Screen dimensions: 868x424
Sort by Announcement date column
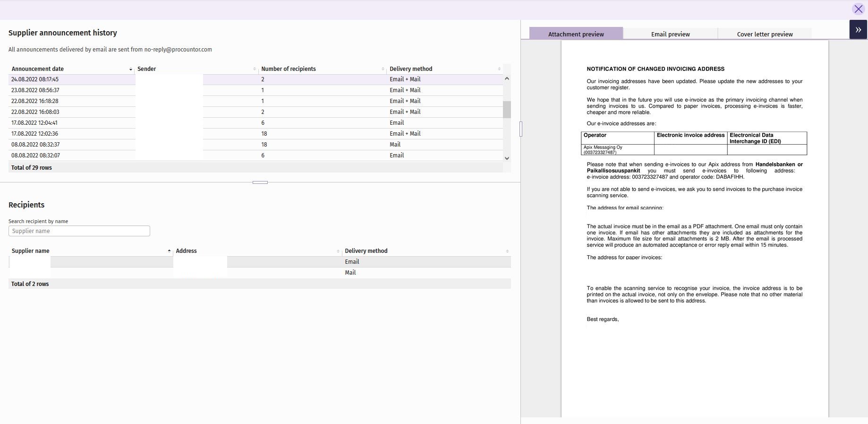[71, 69]
